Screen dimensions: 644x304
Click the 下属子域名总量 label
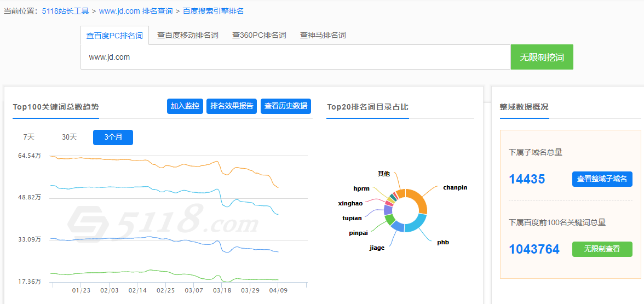click(x=536, y=152)
